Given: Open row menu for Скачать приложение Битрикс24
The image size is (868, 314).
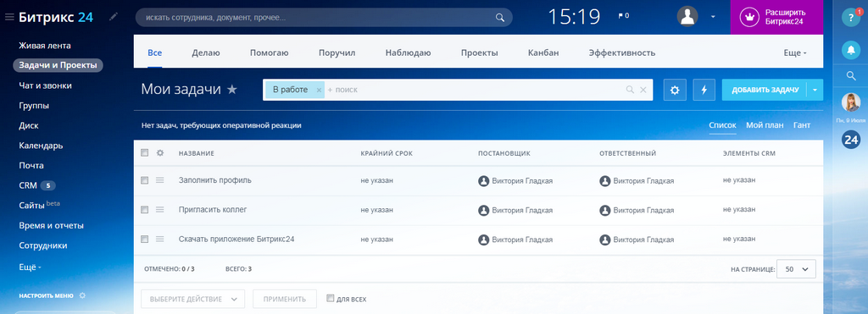Looking at the screenshot, I should click(160, 240).
